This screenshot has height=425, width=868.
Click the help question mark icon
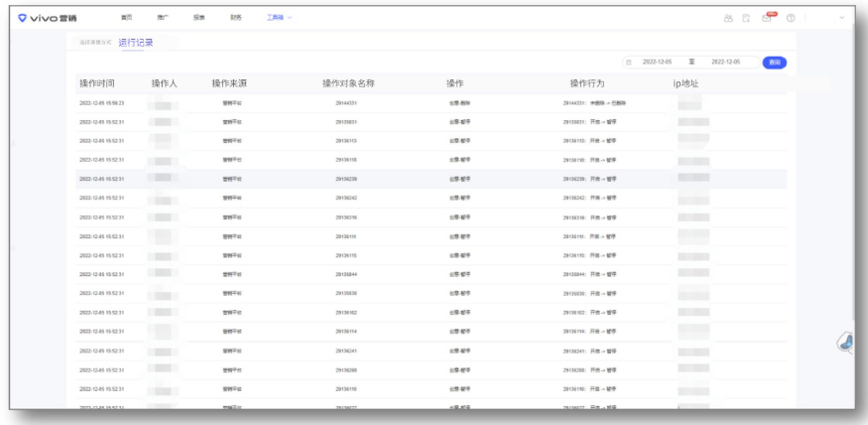click(791, 19)
